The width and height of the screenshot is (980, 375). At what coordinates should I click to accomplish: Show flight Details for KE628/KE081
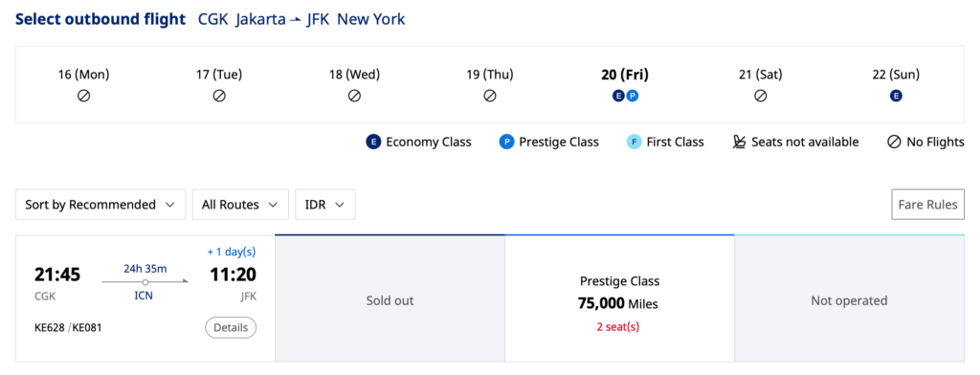(231, 327)
